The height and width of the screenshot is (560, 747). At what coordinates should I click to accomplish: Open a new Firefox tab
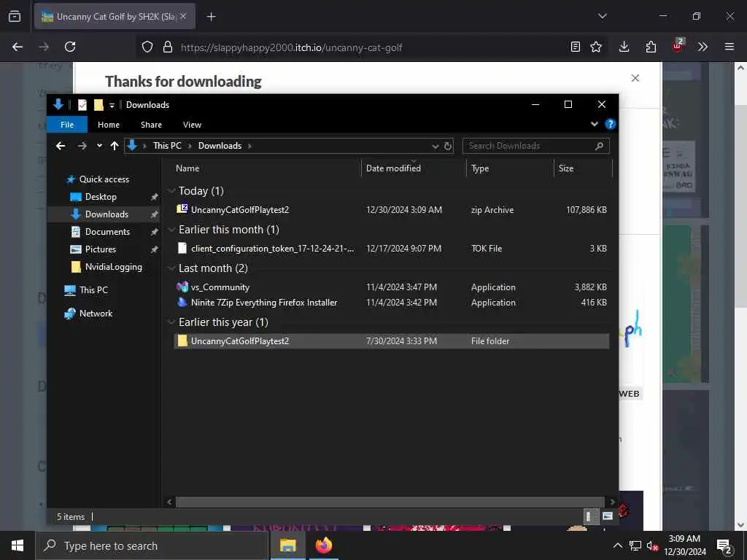tap(211, 17)
